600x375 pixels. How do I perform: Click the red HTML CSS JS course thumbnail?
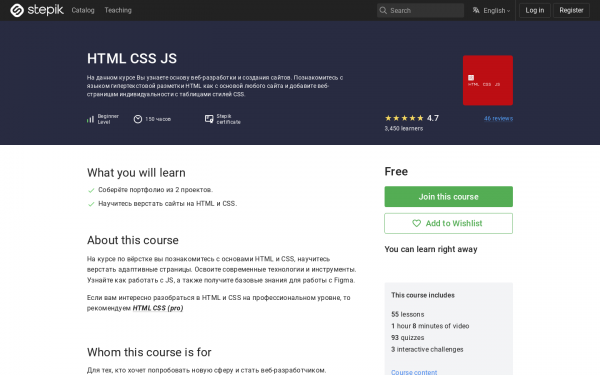pyautogui.click(x=488, y=80)
